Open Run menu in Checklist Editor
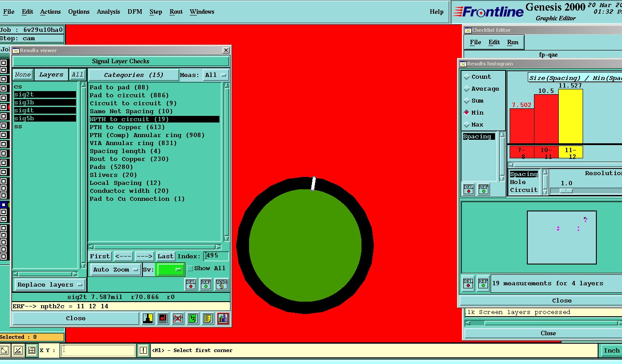 pyautogui.click(x=513, y=42)
